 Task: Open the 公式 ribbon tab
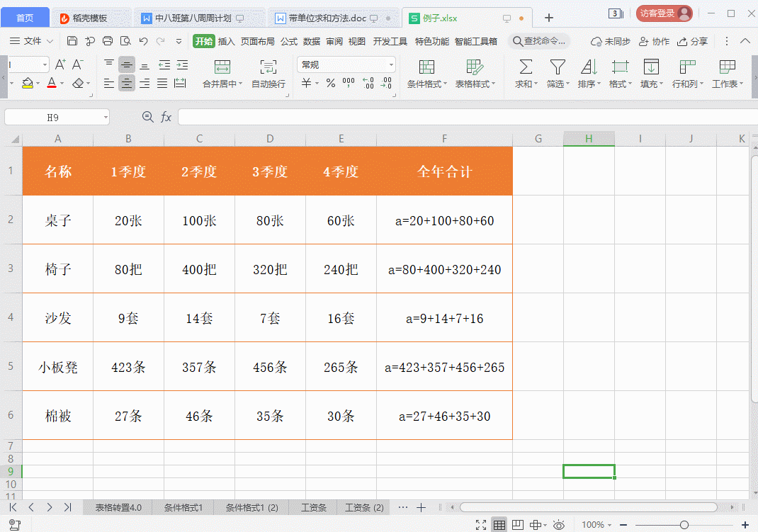pos(289,42)
